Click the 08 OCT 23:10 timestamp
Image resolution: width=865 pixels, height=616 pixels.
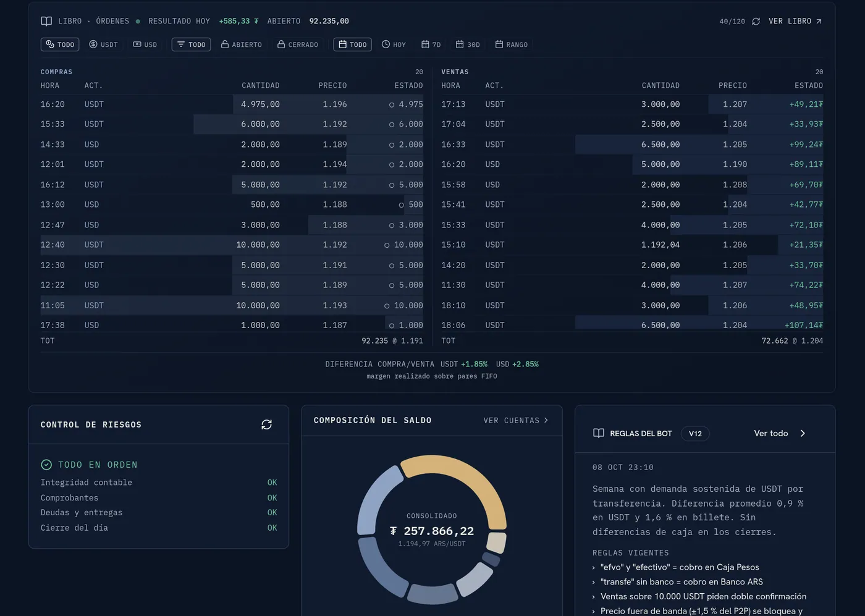pos(623,467)
